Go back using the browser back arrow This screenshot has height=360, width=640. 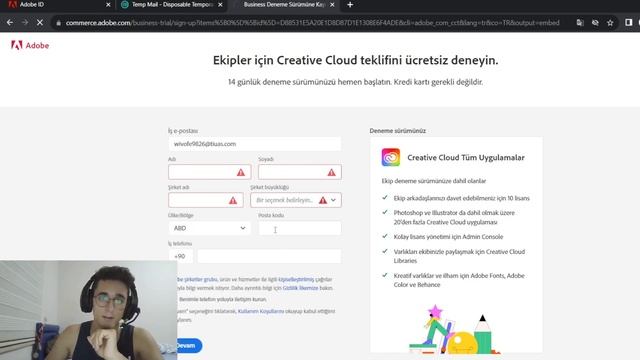pyautogui.click(x=10, y=23)
